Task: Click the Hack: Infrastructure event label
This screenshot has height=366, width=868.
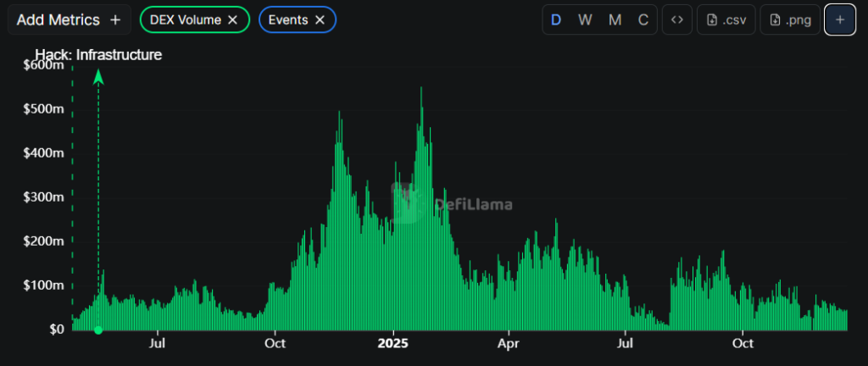Action: click(98, 55)
